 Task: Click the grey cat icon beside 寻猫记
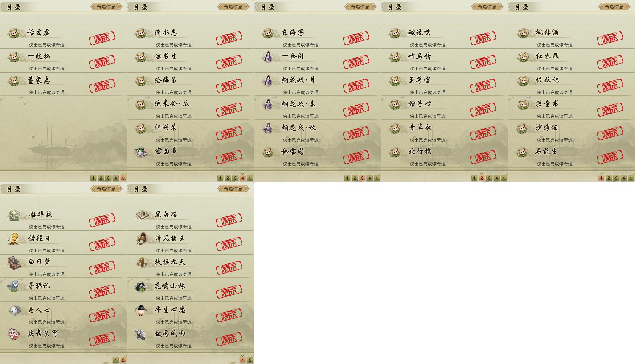pos(14,286)
